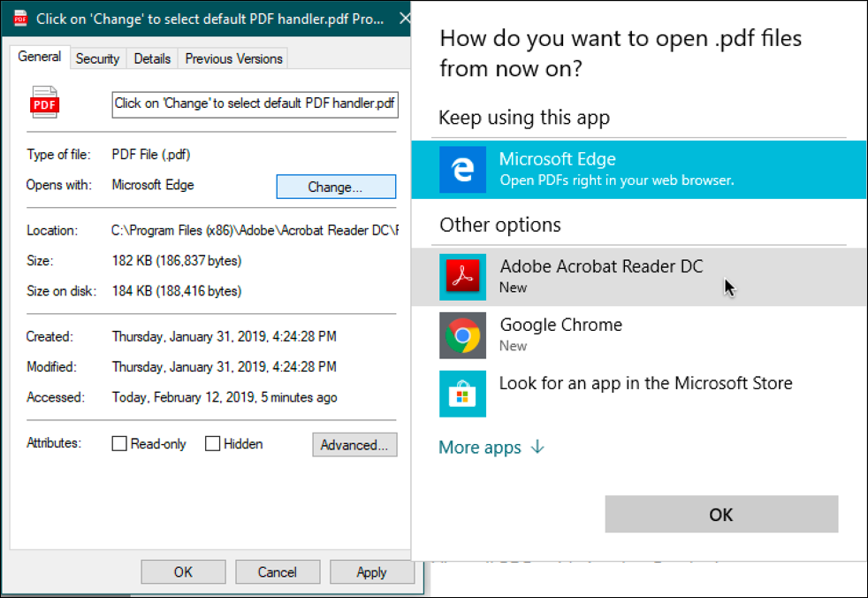The width and height of the screenshot is (868, 598).
Task: Click the PDF document icon in General tab
Action: coord(43,103)
